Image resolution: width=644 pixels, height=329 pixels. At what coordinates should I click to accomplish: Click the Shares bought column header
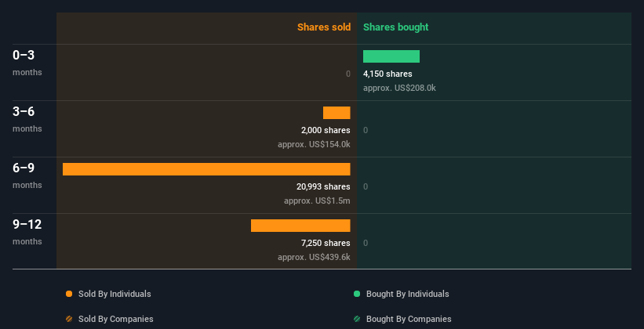point(396,27)
